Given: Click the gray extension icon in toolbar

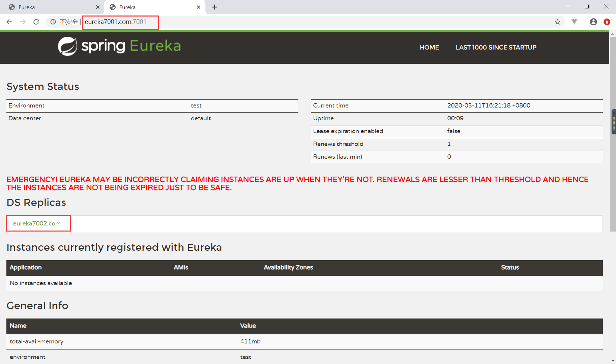Looking at the screenshot, I should pyautogui.click(x=574, y=22).
